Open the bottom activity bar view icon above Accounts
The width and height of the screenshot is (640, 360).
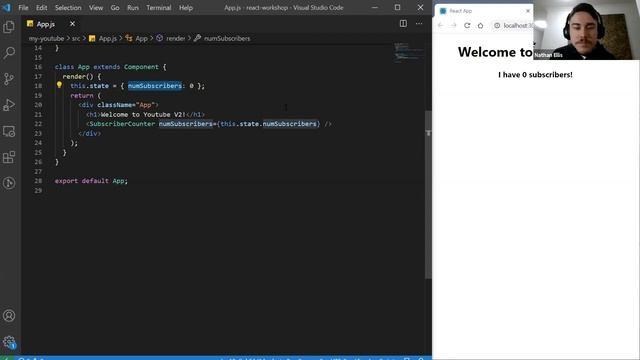[9, 183]
